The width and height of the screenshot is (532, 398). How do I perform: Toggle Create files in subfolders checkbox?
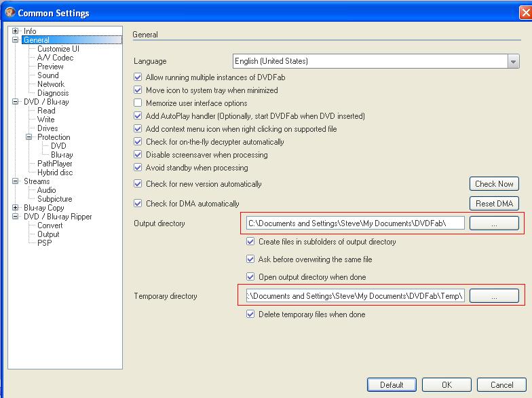[x=250, y=242]
